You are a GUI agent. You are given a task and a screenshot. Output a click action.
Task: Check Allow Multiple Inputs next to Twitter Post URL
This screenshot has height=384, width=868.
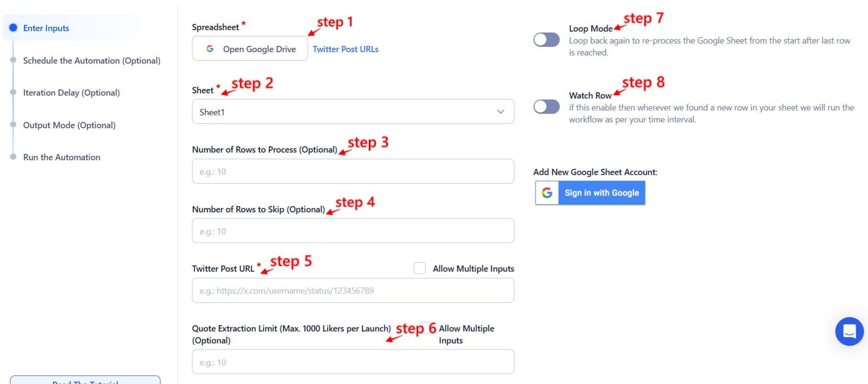click(x=419, y=268)
